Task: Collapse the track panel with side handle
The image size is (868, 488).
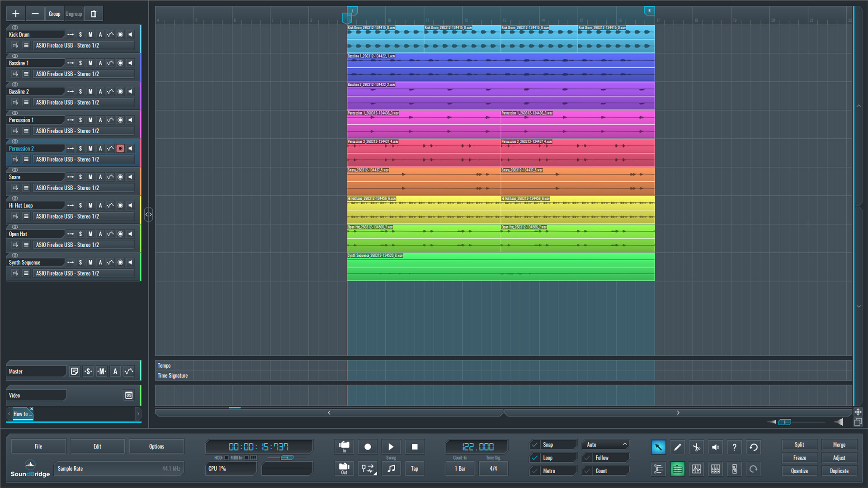Action: [x=148, y=214]
